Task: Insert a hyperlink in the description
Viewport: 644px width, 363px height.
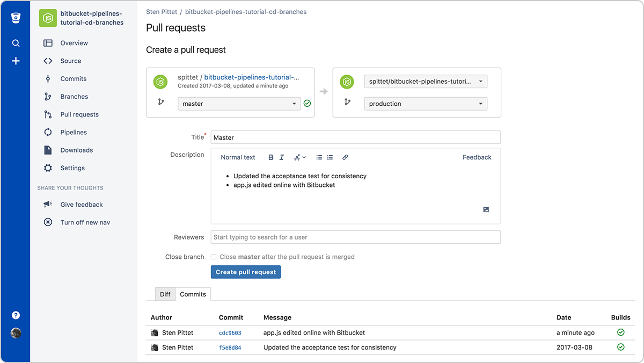Action: click(345, 157)
